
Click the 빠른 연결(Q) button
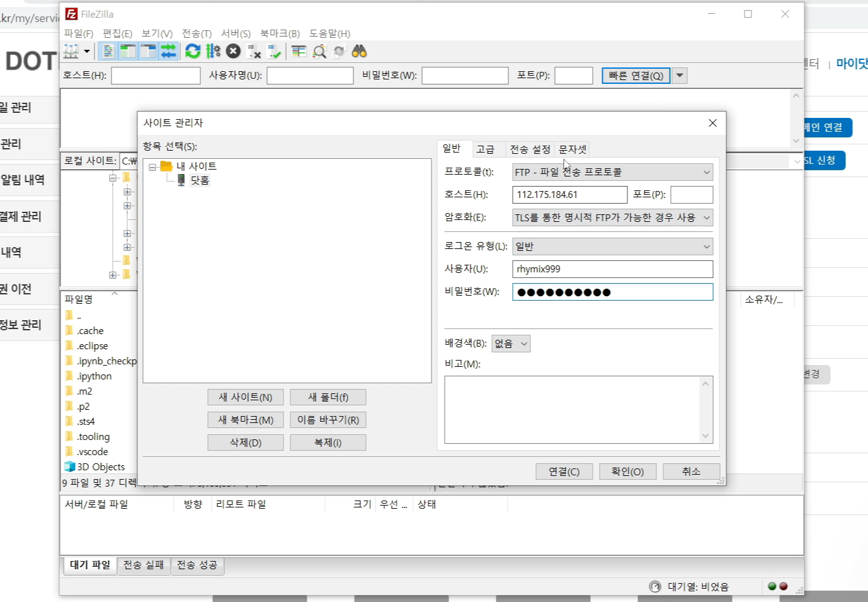pos(636,76)
